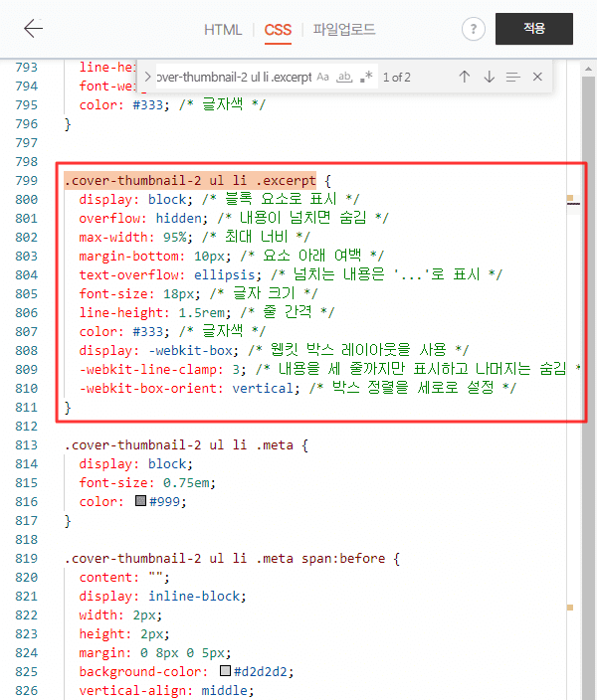Click the scrollbar up arrow

click(x=588, y=70)
